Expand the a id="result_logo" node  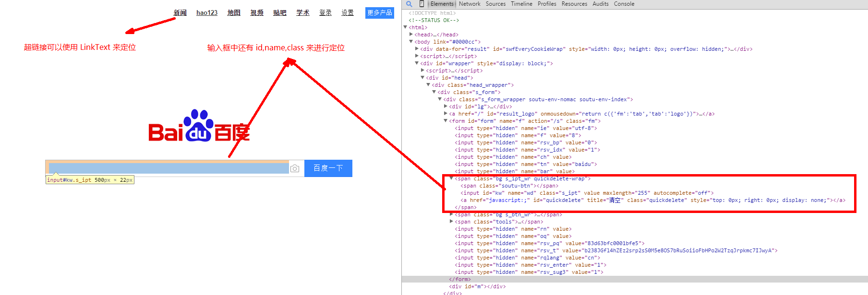446,114
